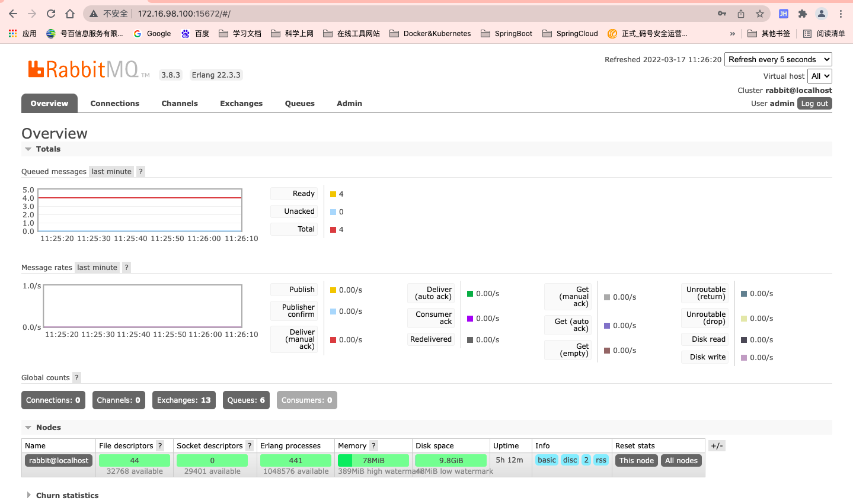Open the Virtual host dropdown
This screenshot has height=504, width=853.
pos(820,76)
